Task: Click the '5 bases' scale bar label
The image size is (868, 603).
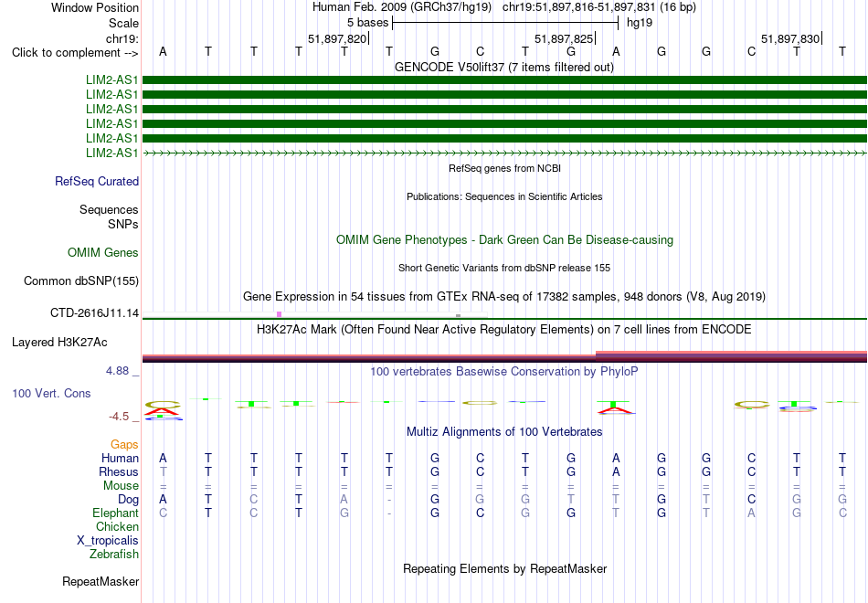Action: click(367, 23)
